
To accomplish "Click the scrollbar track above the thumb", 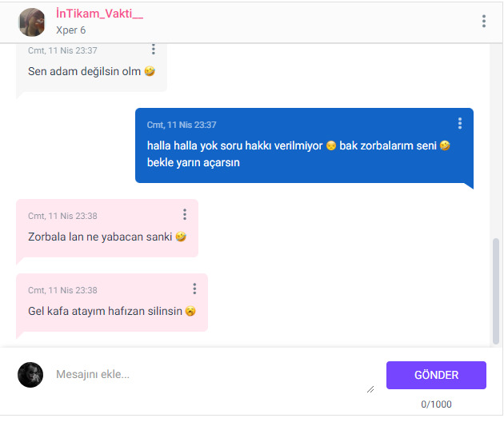I will 496,141.
